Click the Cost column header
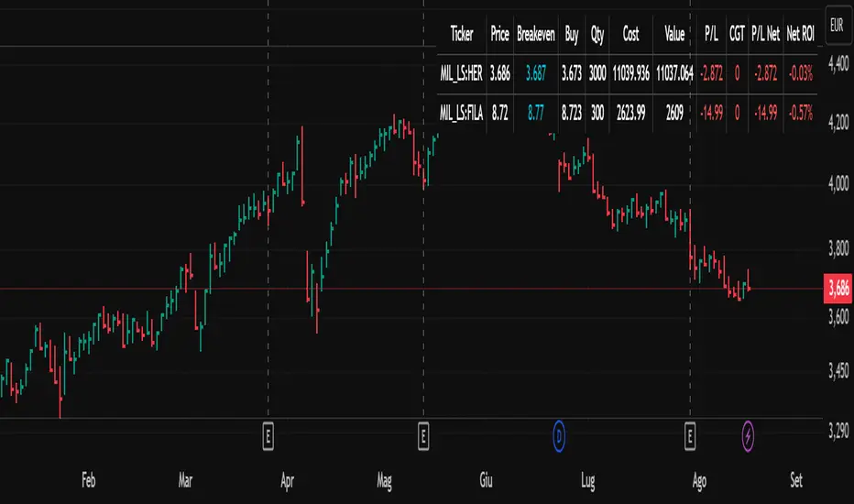854x504 pixels. pos(630,34)
